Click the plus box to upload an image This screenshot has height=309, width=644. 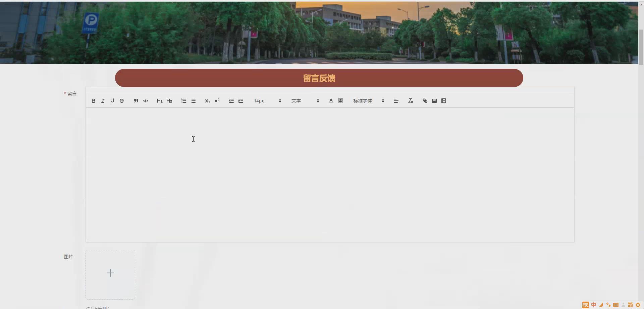point(110,273)
